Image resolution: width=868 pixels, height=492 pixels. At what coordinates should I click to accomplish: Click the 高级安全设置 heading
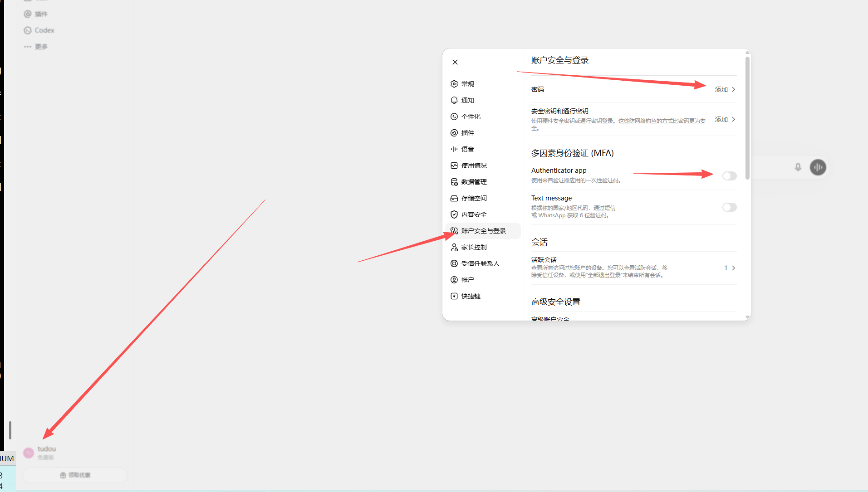click(x=555, y=302)
